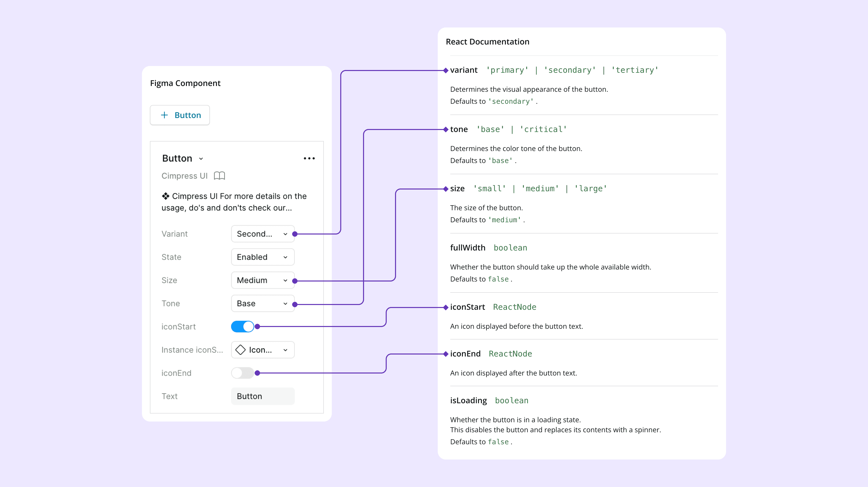Click the diamond marker beside size prop
This screenshot has height=487, width=868.
coord(445,188)
